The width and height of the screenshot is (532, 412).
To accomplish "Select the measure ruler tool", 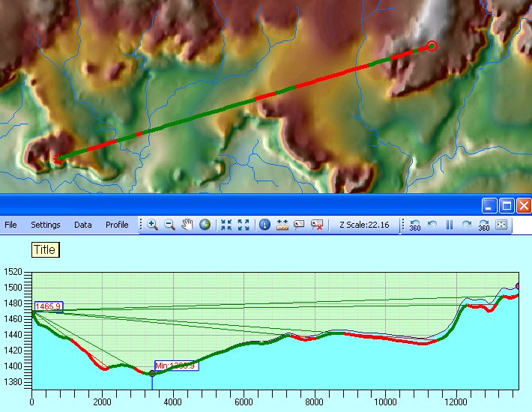I will click(282, 224).
